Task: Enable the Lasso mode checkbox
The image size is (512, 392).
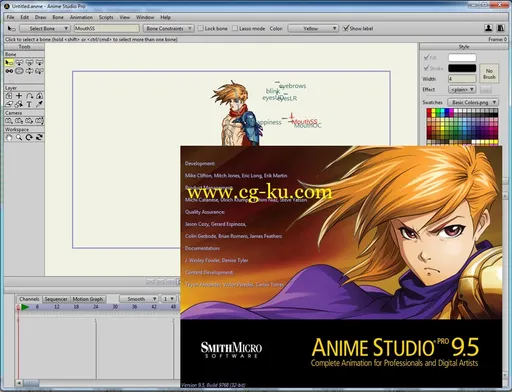Action: coord(235,28)
